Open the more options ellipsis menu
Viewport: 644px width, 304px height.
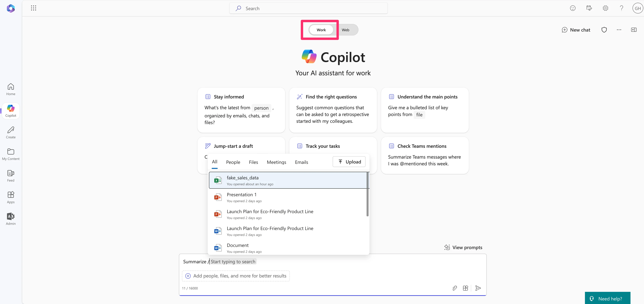pos(619,30)
